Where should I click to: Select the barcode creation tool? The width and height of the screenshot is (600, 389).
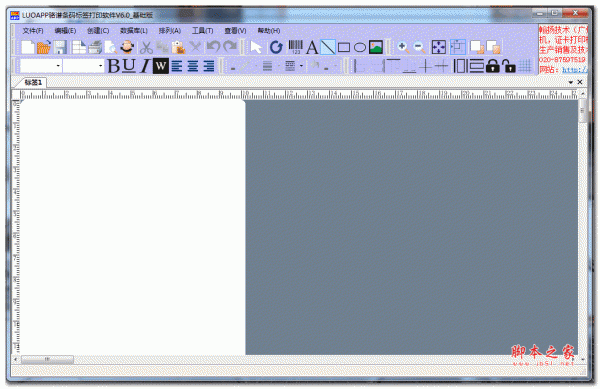pyautogui.click(x=295, y=47)
